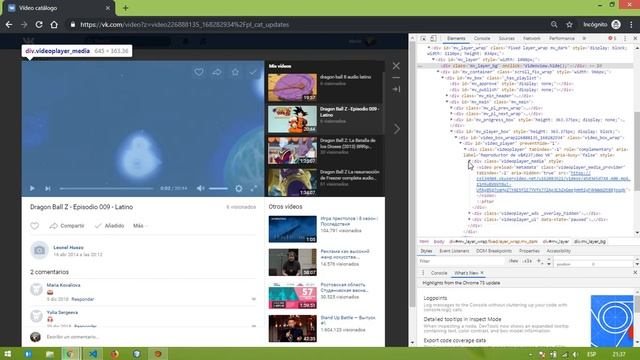640x360 pixels.
Task: Seek on the video progress bar
Action: (107, 188)
